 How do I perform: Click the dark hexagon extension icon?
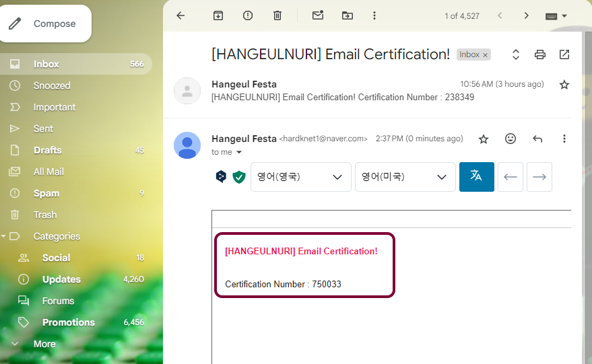pos(221,176)
